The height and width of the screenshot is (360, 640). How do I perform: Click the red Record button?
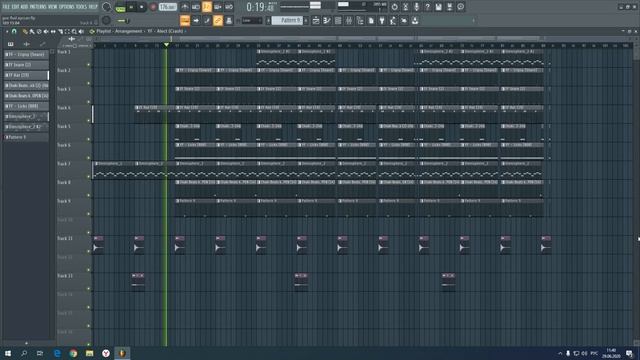point(153,7)
